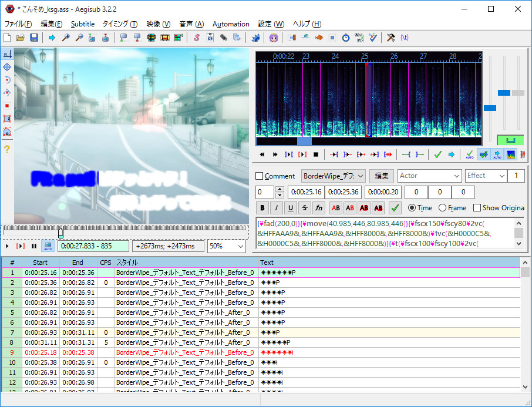This screenshot has height=407, width=532.
Task: Open the 編集(E) menu
Action: (x=52, y=24)
